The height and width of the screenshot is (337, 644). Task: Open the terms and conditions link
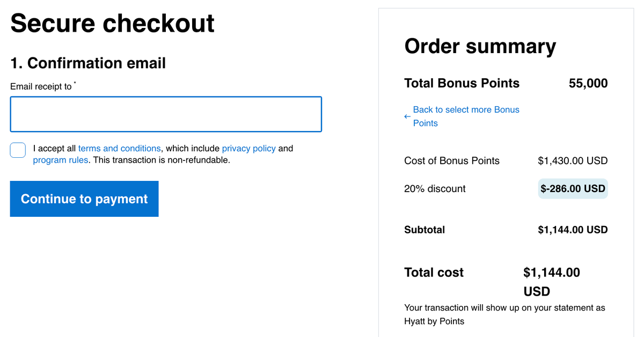pos(119,148)
